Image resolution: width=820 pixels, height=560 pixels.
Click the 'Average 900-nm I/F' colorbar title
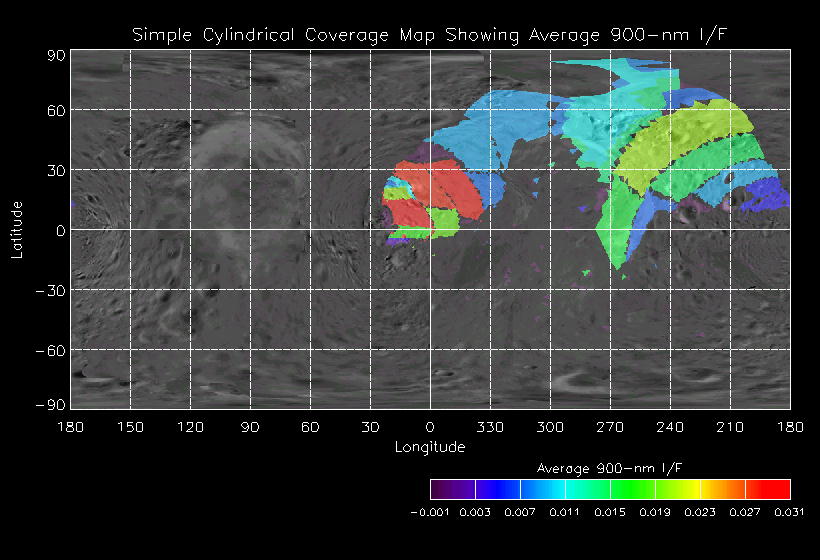click(x=609, y=468)
